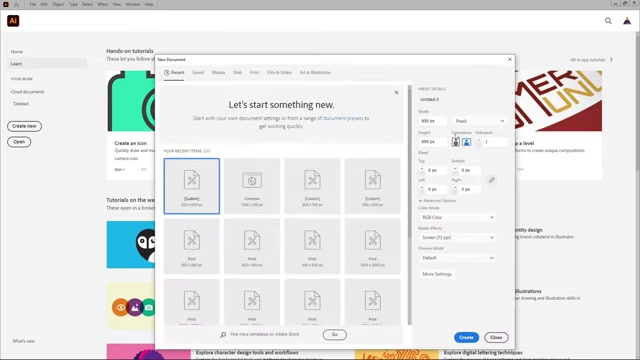Select Portrait orientation icon
The image size is (640, 360).
pos(456,142)
